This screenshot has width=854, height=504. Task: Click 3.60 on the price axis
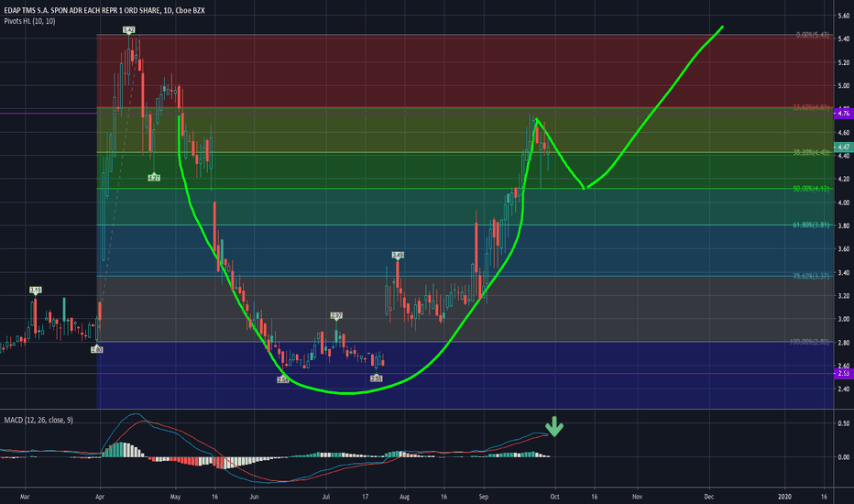844,249
